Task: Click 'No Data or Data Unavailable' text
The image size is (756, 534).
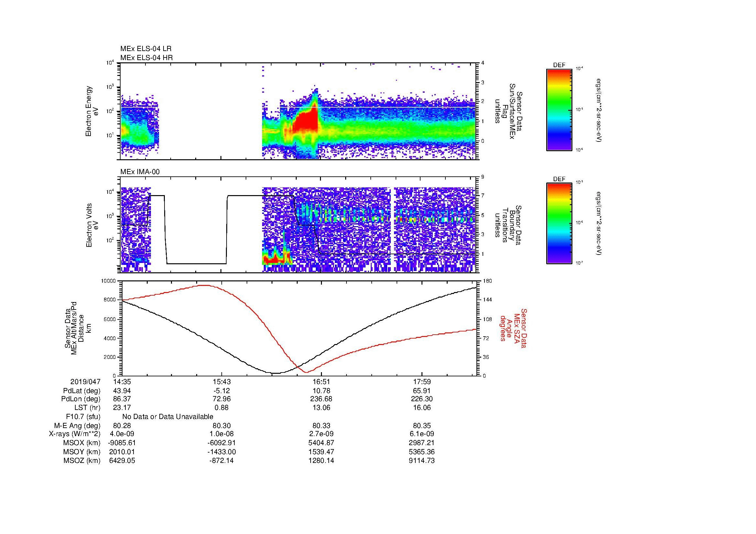Action: click(168, 417)
